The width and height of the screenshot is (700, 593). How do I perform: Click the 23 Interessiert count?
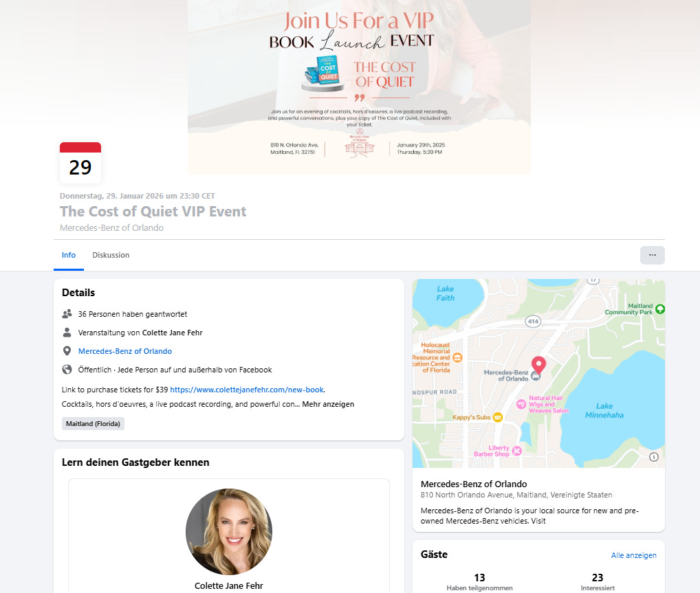tap(598, 582)
